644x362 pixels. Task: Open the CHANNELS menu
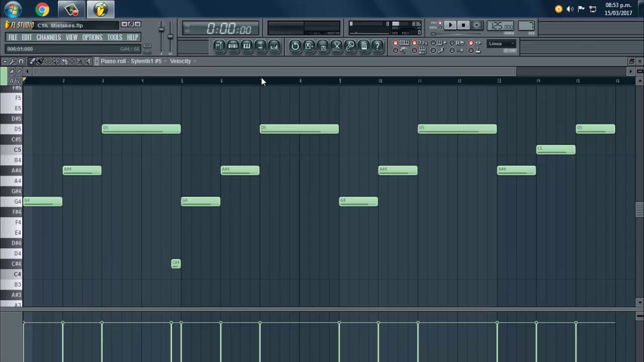(49, 37)
